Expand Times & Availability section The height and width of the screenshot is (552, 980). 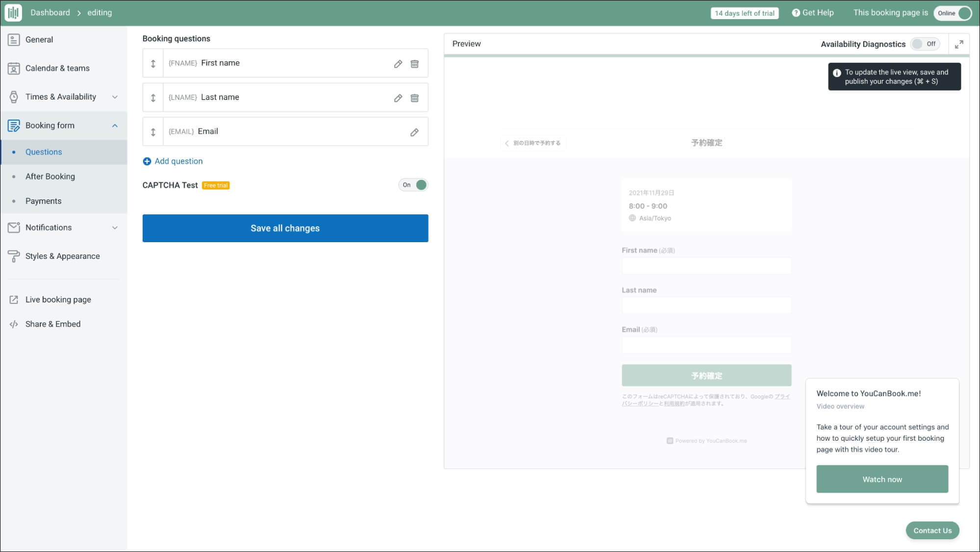tap(115, 97)
